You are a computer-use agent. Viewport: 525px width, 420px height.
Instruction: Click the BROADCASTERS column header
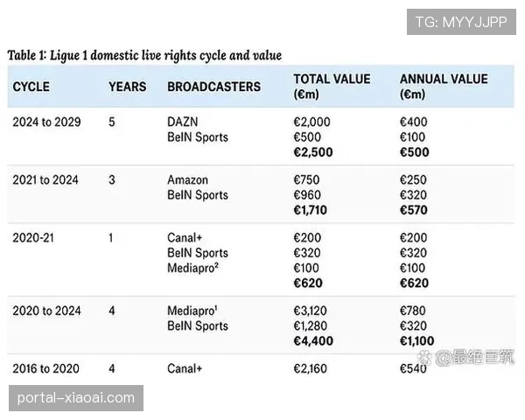tap(213, 87)
